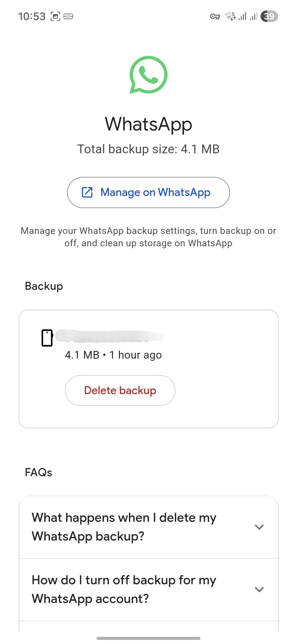The image size is (297, 644).
Task: Expand the chevron for delete WhatsApp backup FAQ
Action: pyautogui.click(x=259, y=527)
